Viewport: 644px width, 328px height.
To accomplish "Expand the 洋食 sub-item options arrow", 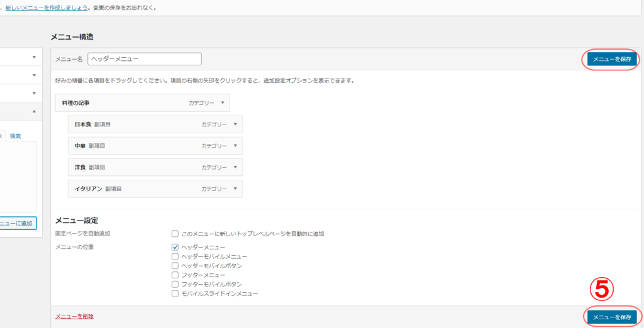I will tap(235, 167).
